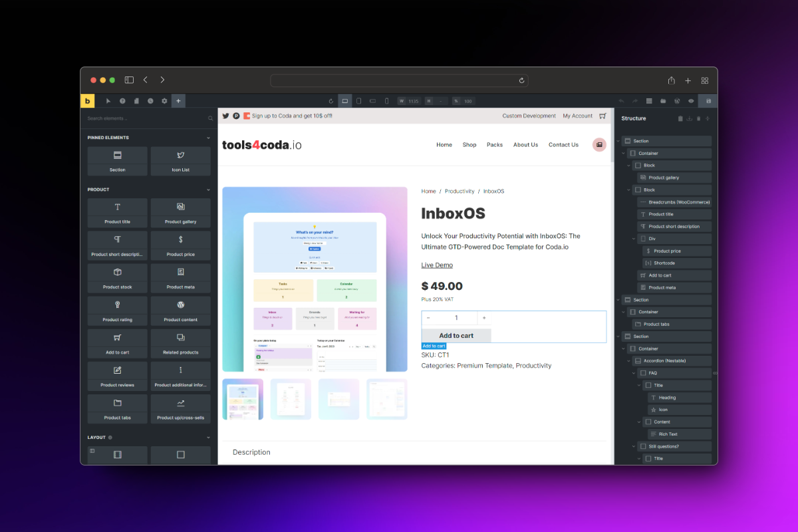798x532 pixels.
Task: Collapse the Div node in Structure
Action: 634,239
